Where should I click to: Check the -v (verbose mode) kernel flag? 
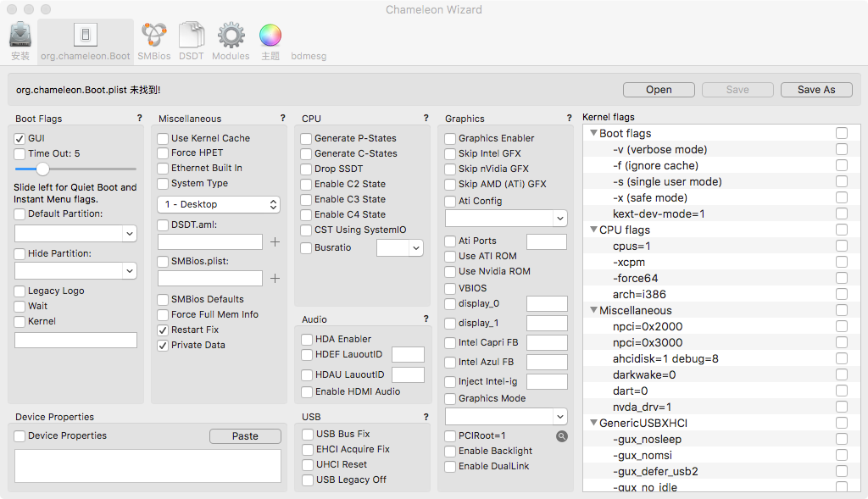842,149
